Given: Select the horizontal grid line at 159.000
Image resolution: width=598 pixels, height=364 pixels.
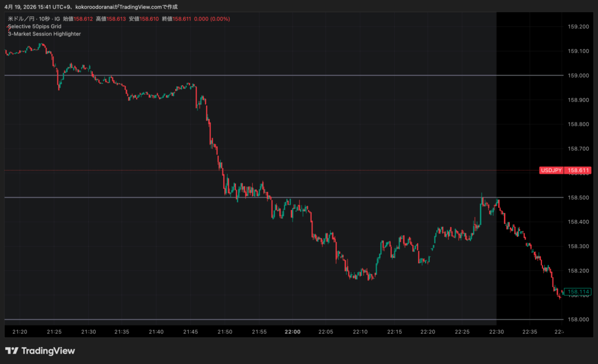Looking at the screenshot, I should pos(292,75).
